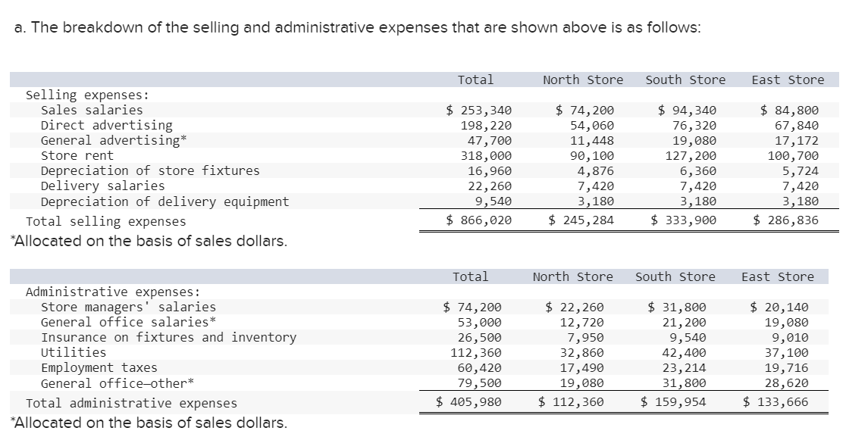Click the Sales salaries row label
Viewport: 868px width, 434px height.
pos(92,110)
